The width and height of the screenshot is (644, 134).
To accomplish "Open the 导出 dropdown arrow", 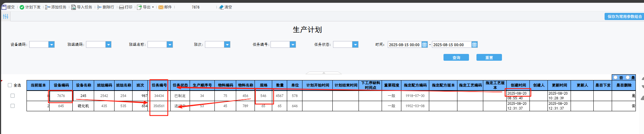I will point(153,7).
